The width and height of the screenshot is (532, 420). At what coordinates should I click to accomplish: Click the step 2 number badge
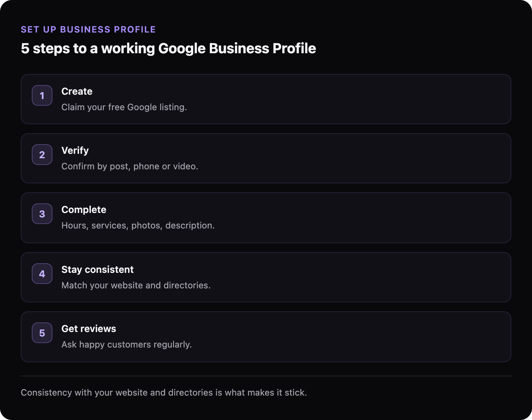[x=42, y=155]
